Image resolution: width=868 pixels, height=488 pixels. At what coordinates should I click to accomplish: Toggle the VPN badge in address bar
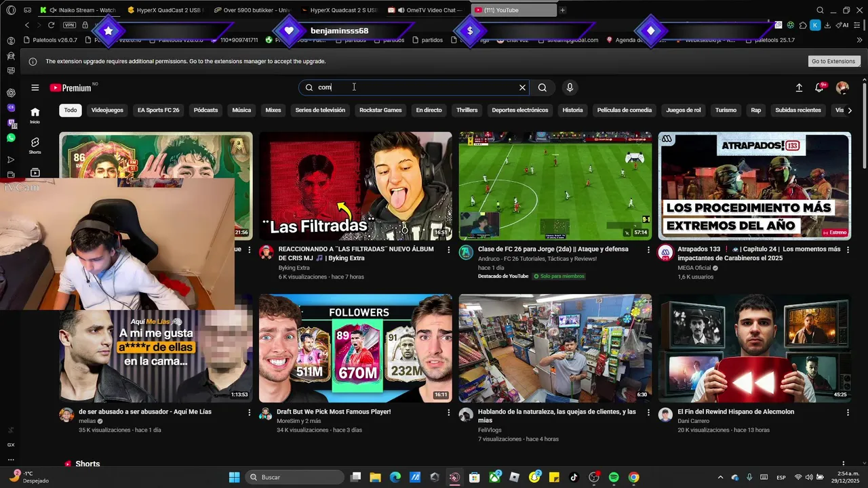(69, 25)
